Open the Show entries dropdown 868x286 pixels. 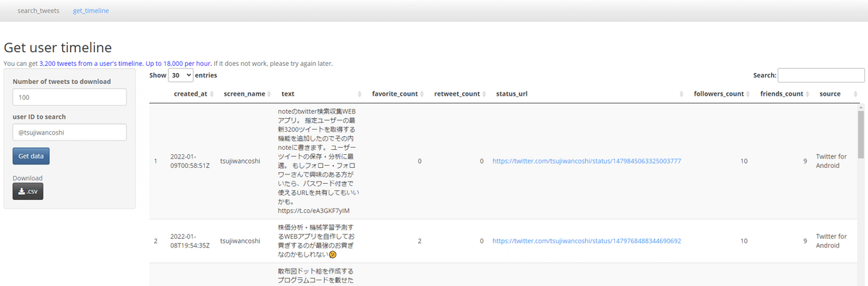pyautogui.click(x=181, y=75)
